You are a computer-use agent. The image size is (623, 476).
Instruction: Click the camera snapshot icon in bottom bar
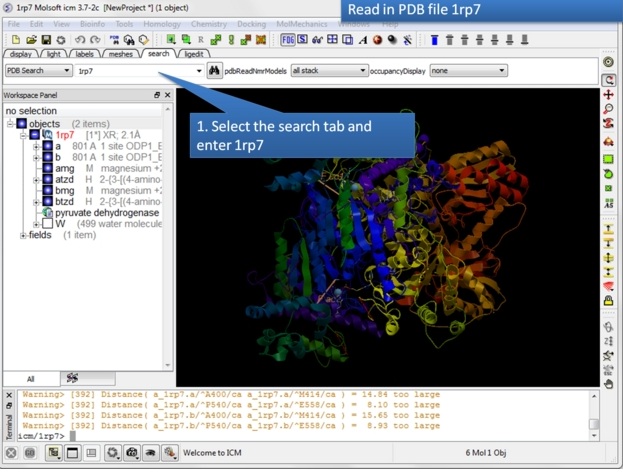tap(131, 453)
